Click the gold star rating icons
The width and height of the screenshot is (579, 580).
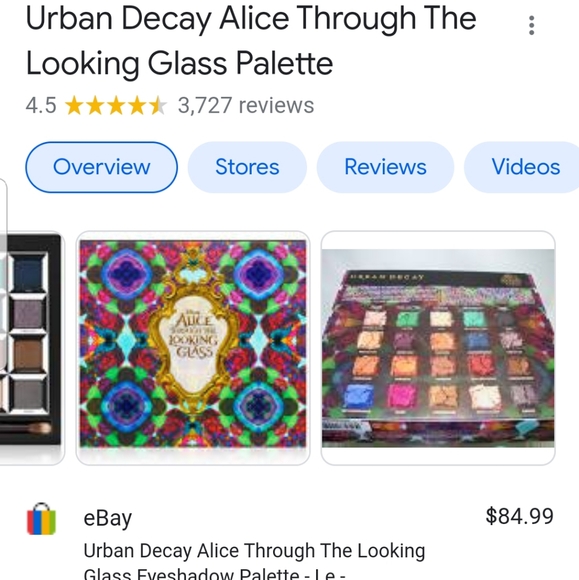point(116,105)
